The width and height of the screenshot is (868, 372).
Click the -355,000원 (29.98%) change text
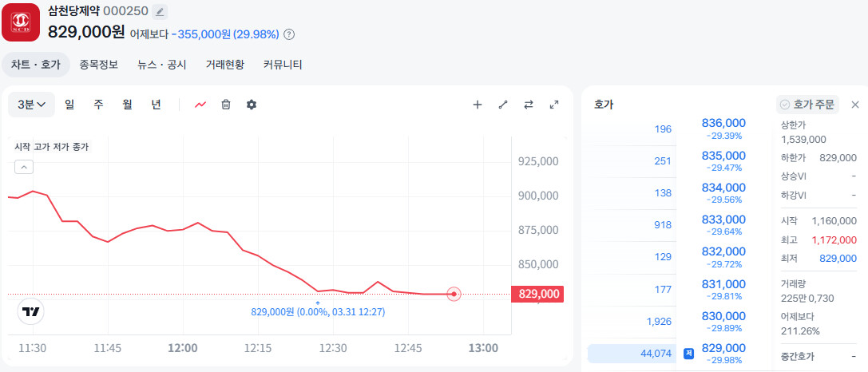[225, 34]
